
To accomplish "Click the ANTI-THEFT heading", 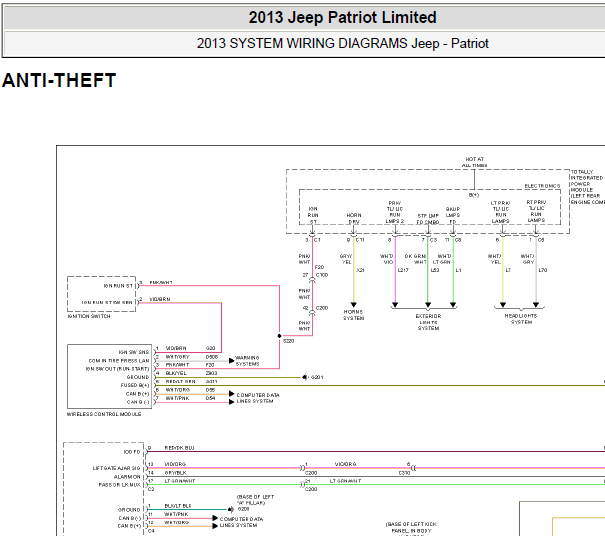I will point(59,80).
